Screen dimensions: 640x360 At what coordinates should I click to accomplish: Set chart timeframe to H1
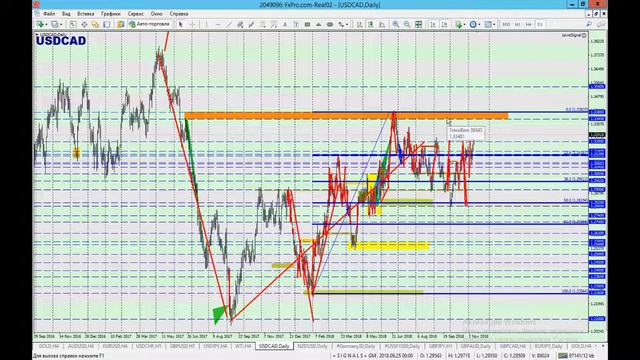(518, 24)
